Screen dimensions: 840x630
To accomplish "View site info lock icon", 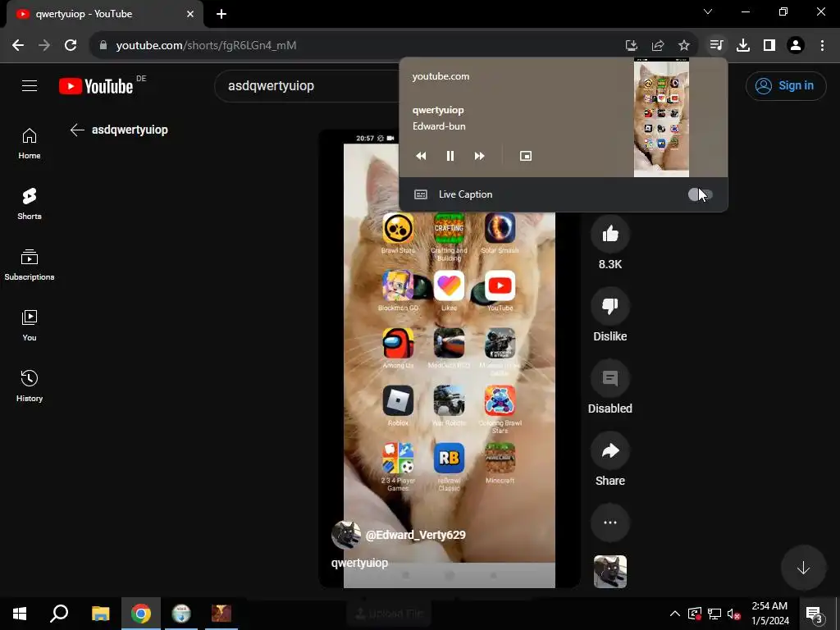I will (103, 46).
